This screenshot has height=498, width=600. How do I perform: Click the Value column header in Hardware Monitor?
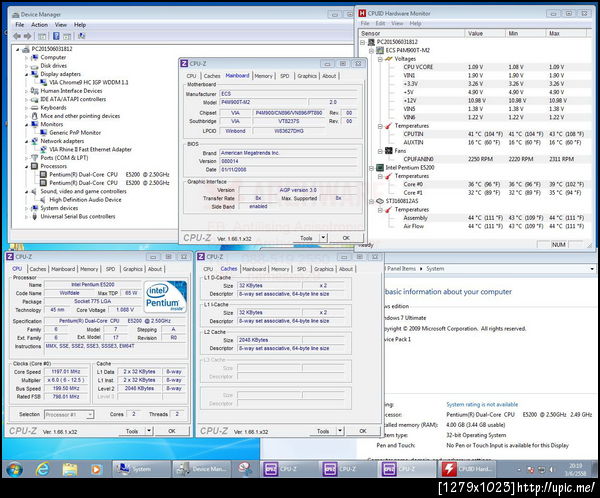485,34
